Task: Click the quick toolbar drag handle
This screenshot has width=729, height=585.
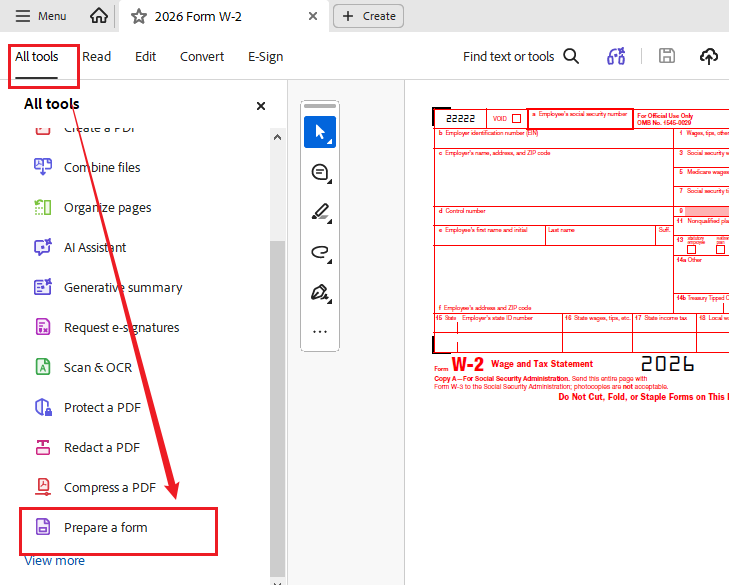Action: tap(320, 106)
